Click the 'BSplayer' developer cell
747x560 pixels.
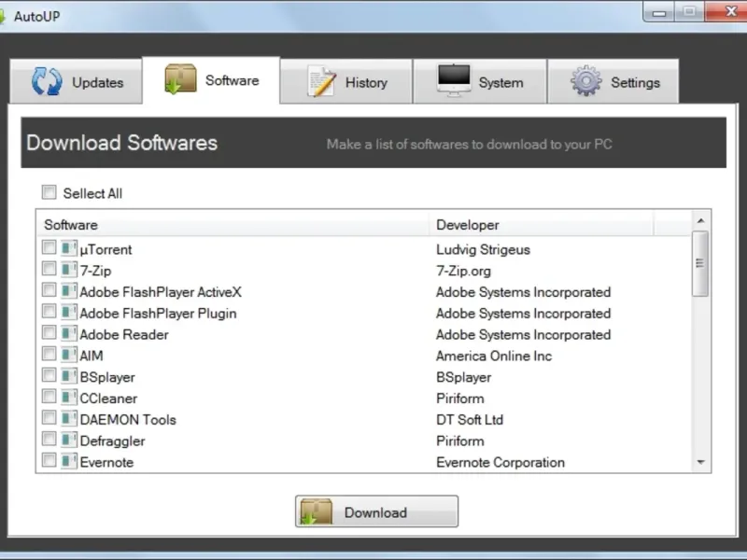click(x=463, y=377)
